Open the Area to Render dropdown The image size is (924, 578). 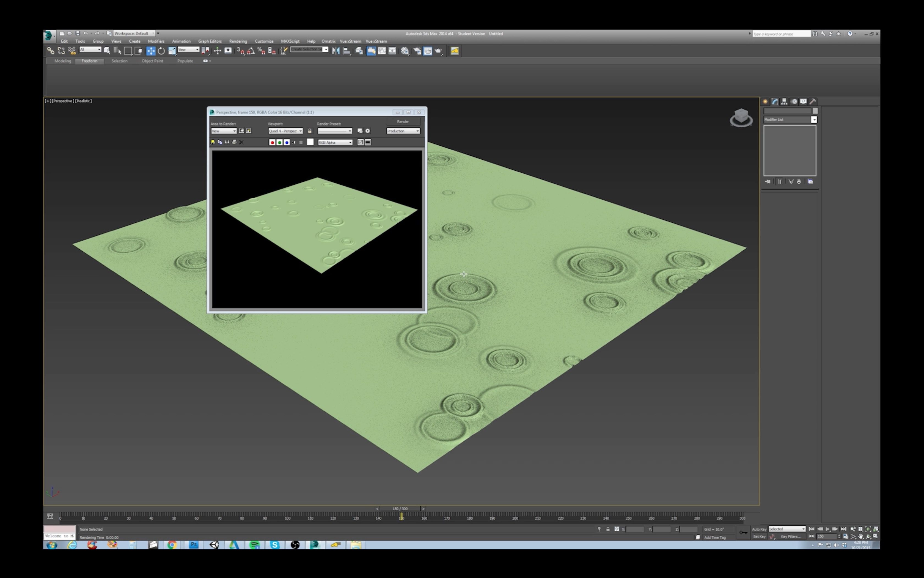[x=224, y=131]
